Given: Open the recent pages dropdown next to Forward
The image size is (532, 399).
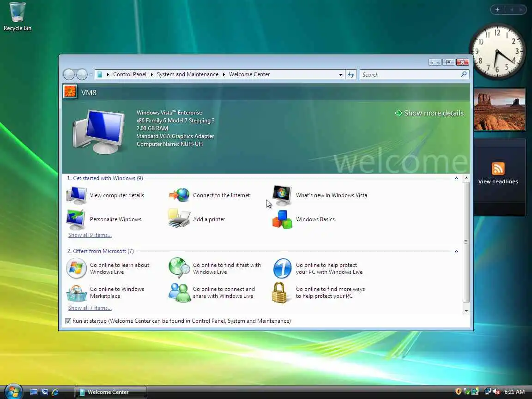Looking at the screenshot, I should 91,74.
